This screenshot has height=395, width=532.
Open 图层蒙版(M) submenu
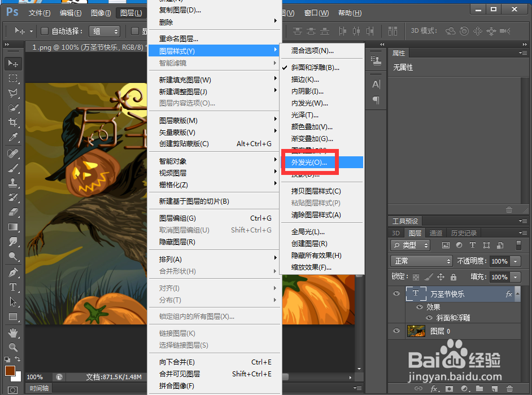[x=215, y=121]
